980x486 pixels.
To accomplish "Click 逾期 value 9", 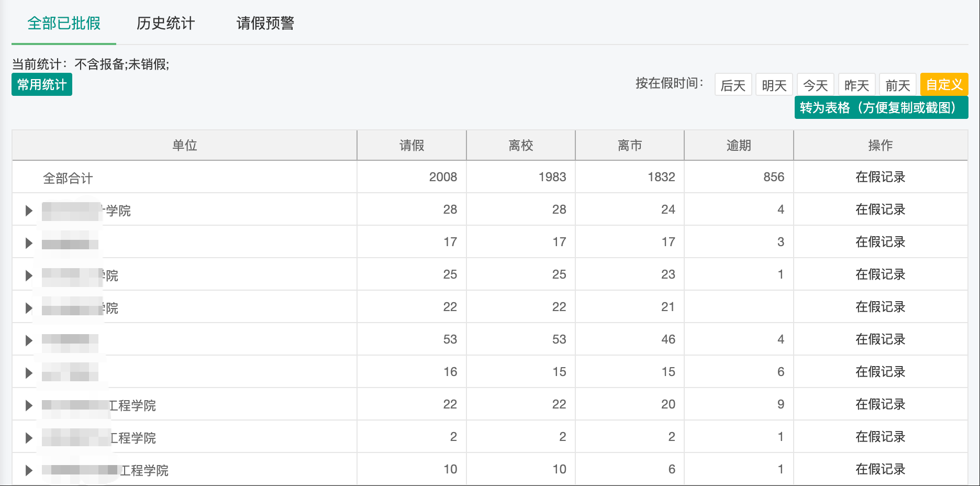I will pyautogui.click(x=781, y=404).
